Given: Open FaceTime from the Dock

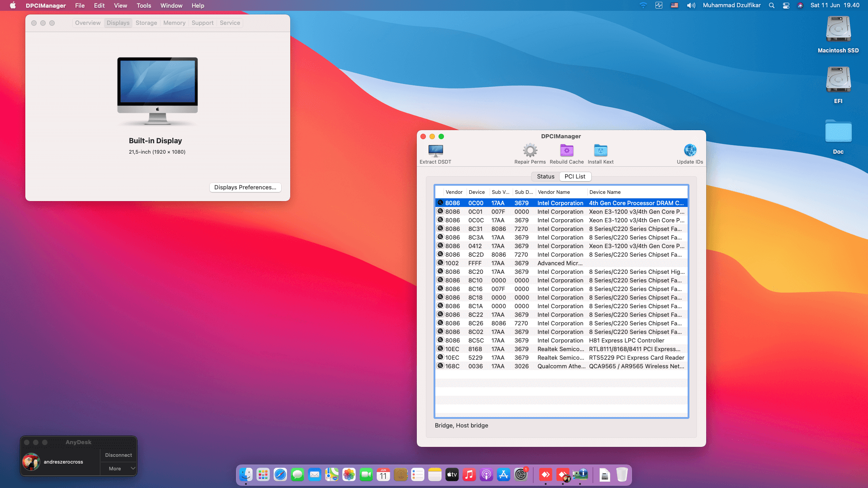Looking at the screenshot, I should pyautogui.click(x=366, y=474).
